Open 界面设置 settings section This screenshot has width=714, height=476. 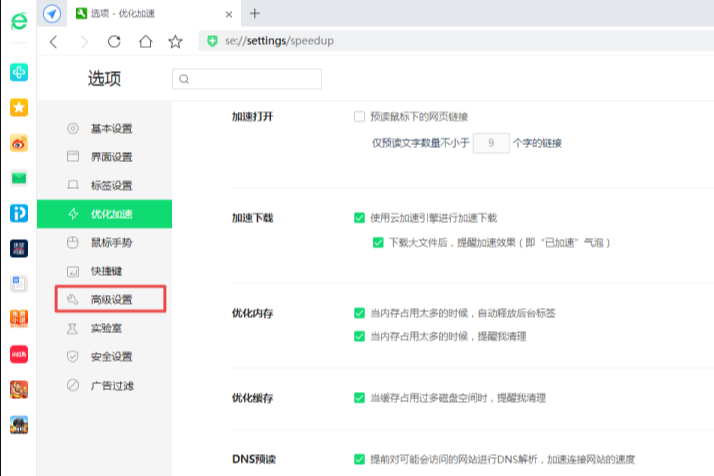coord(104,157)
